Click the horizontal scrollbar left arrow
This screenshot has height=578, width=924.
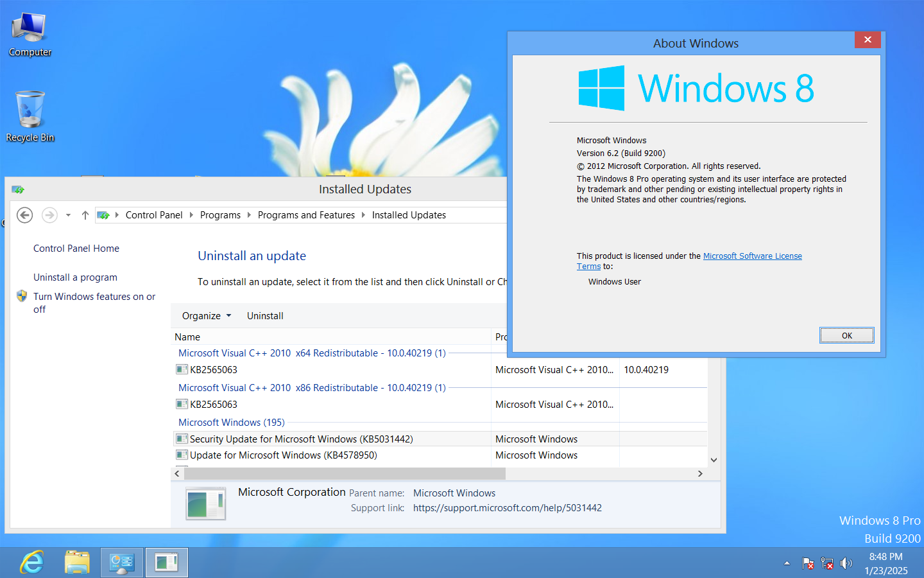pyautogui.click(x=177, y=473)
